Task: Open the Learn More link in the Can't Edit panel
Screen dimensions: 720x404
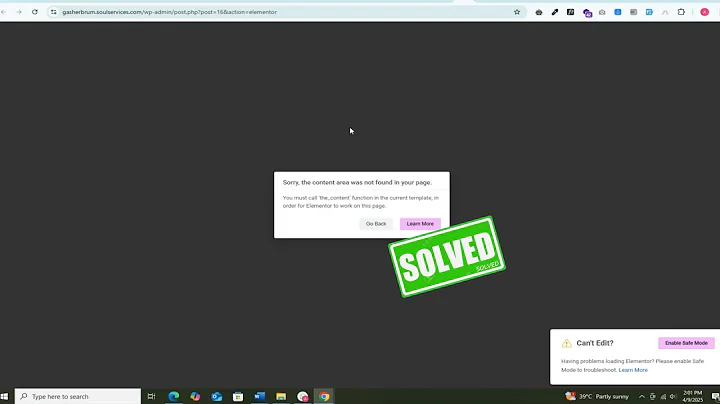Action: coord(633,370)
